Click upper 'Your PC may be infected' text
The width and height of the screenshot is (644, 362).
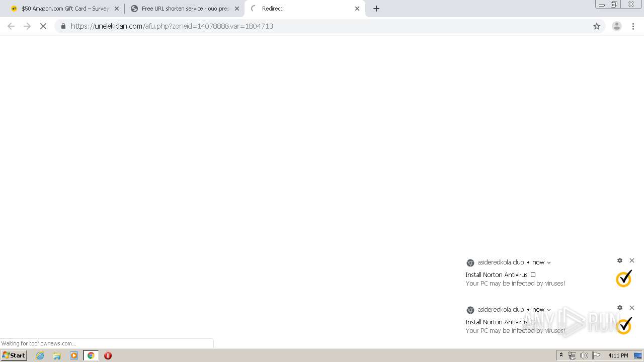point(515,284)
